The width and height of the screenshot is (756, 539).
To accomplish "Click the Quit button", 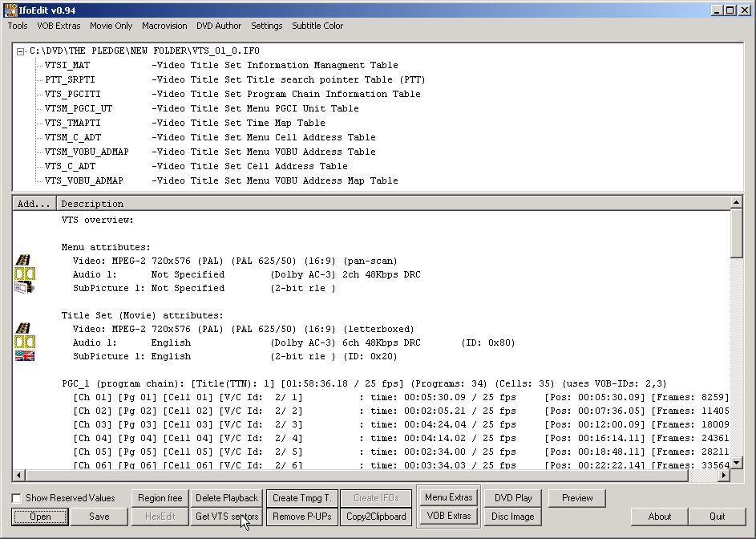I will pos(718,517).
